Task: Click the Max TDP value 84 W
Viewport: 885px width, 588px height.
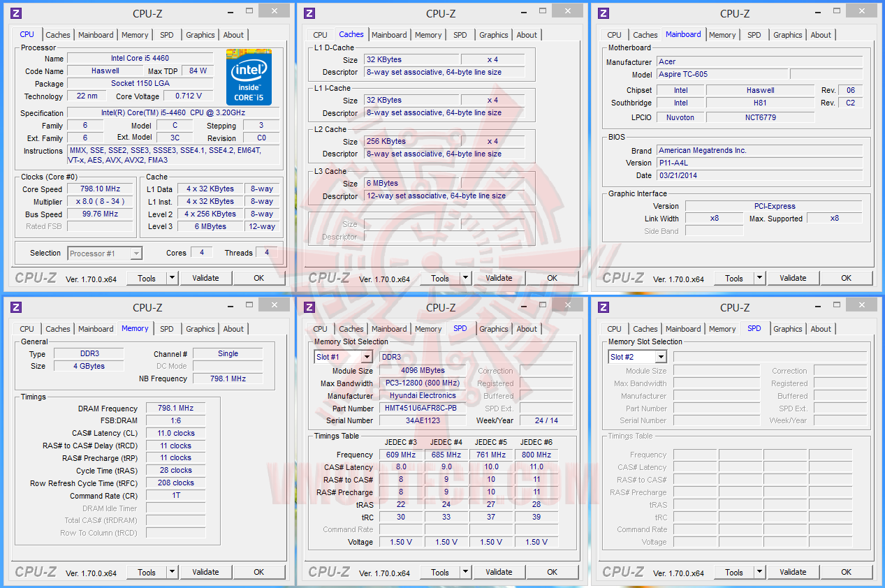Action: pos(198,71)
